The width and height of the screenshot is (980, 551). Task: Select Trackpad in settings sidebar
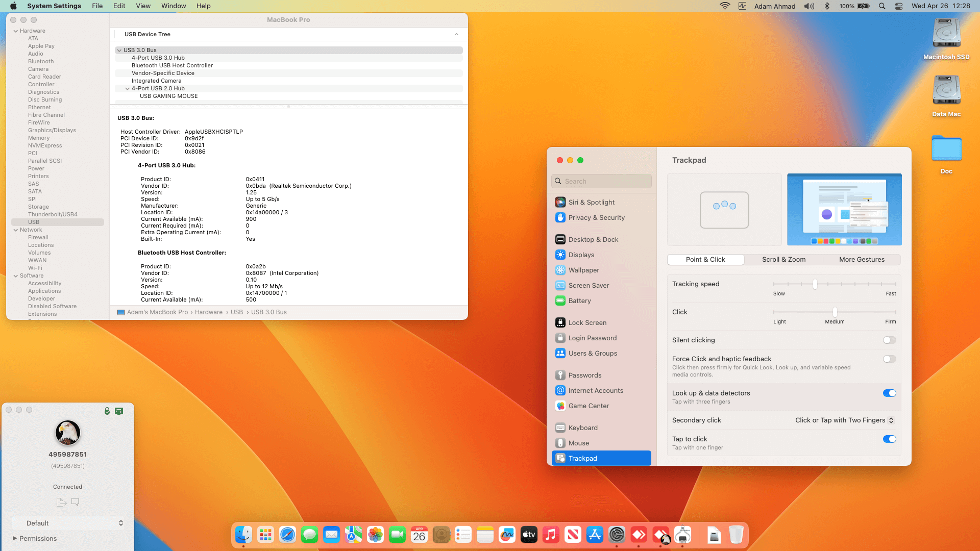pos(601,458)
